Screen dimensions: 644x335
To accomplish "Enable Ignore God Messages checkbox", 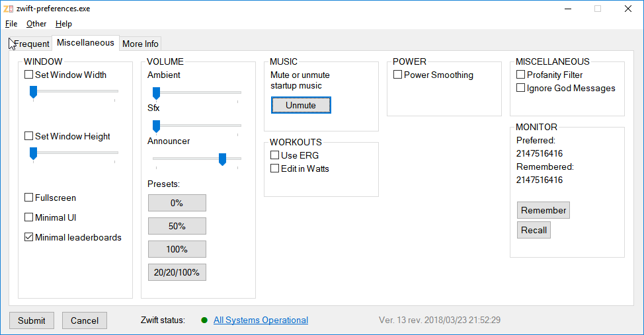I will click(x=521, y=88).
